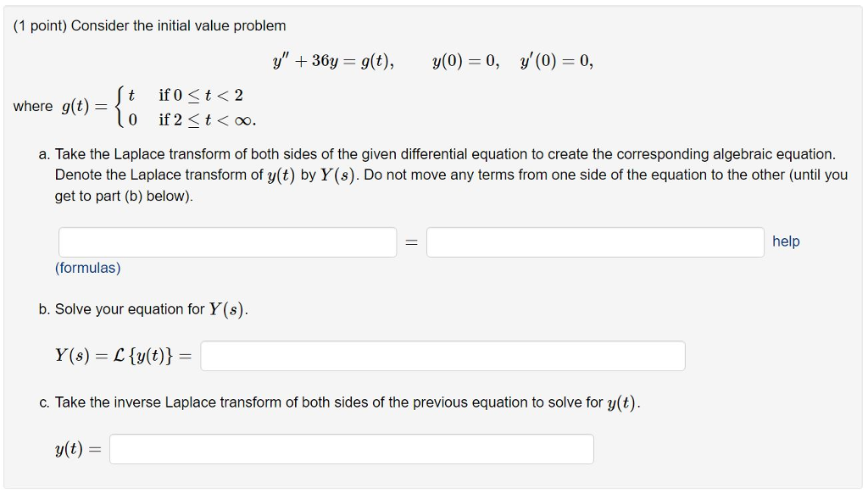Image resolution: width=868 pixels, height=499 pixels.
Task: Click the initial conditions y(0) = 0
Action: pyautogui.click(x=461, y=59)
